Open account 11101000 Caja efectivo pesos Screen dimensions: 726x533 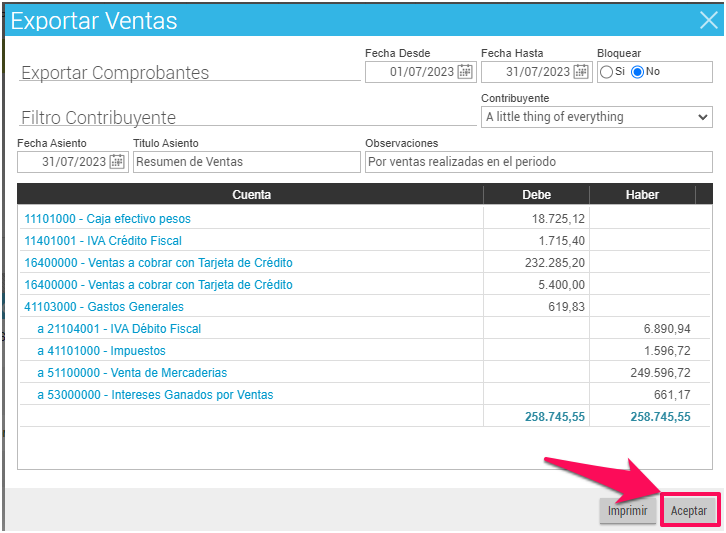pyautogui.click(x=107, y=219)
